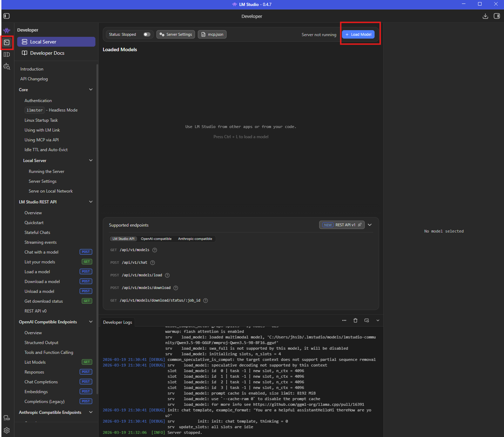Collapse the Local Server docs subsection chevron
The height and width of the screenshot is (437, 504).
pyautogui.click(x=91, y=160)
